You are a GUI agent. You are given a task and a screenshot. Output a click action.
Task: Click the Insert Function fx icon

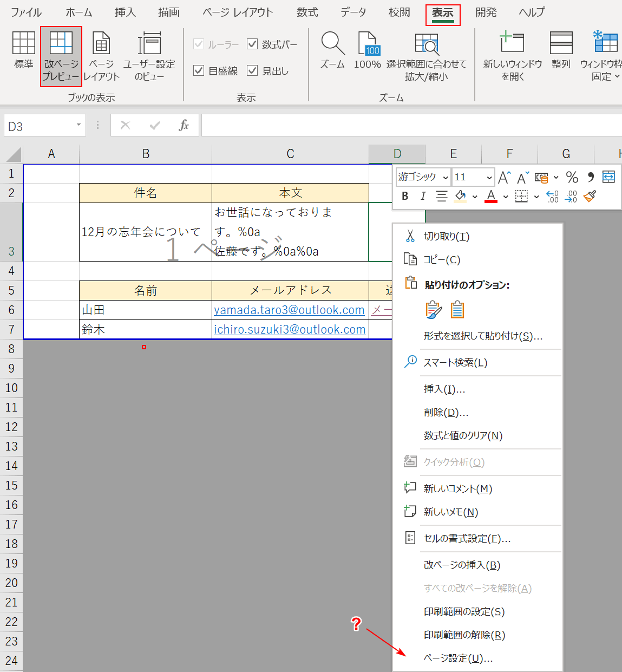184,126
